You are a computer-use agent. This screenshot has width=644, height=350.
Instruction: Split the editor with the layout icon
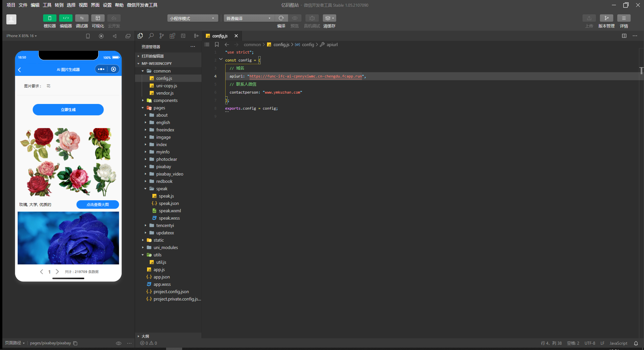coord(624,36)
